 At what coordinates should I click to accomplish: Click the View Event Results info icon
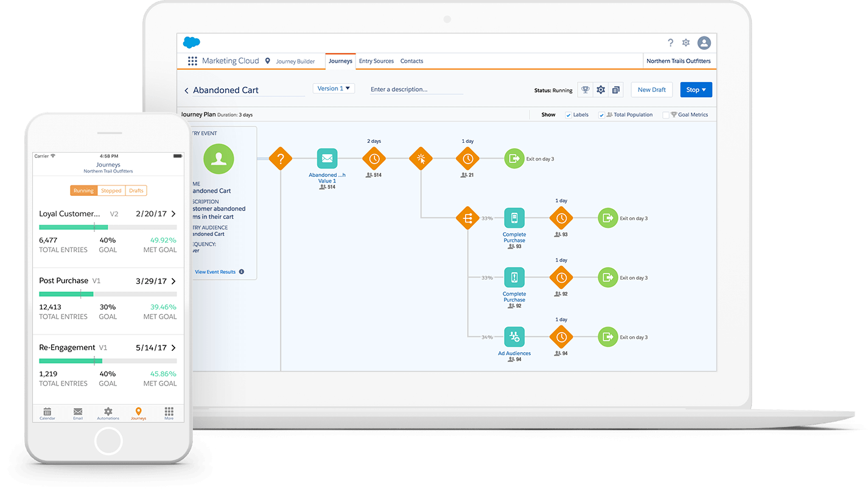click(x=242, y=272)
